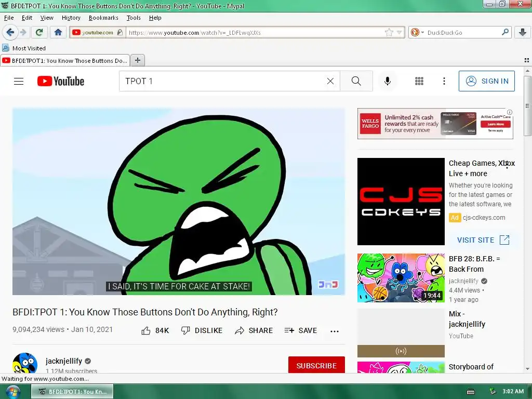Go to the YouTube home logo
The height and width of the screenshot is (399, 532).
pyautogui.click(x=61, y=81)
